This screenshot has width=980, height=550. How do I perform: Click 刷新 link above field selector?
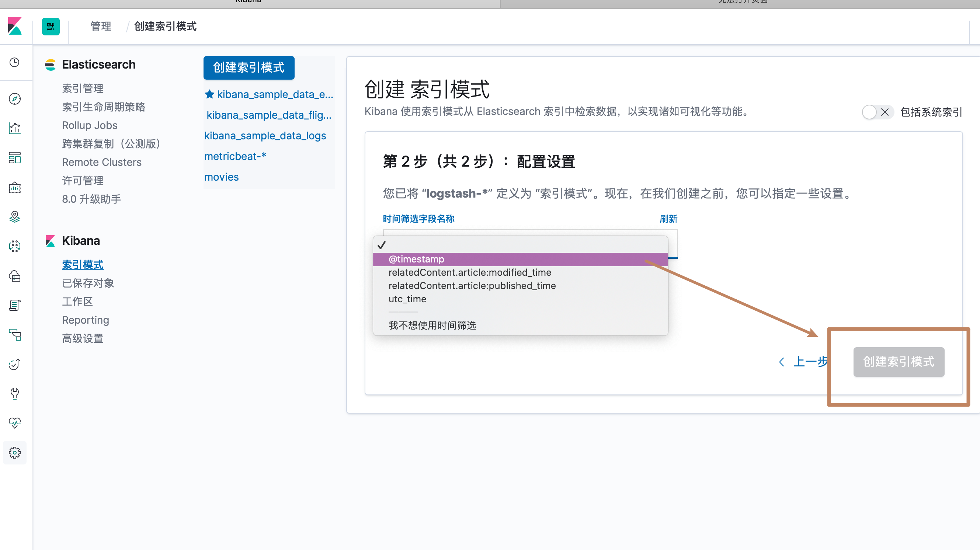tap(668, 219)
